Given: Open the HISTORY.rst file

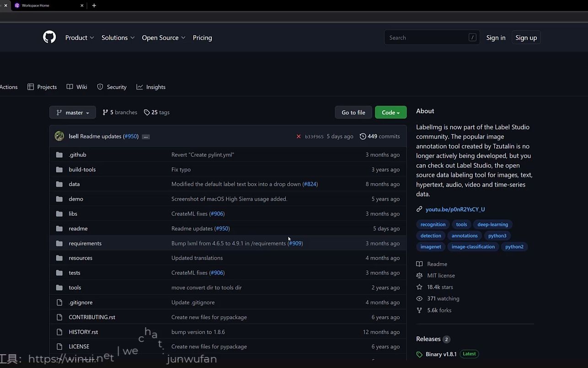Looking at the screenshot, I should point(83,332).
